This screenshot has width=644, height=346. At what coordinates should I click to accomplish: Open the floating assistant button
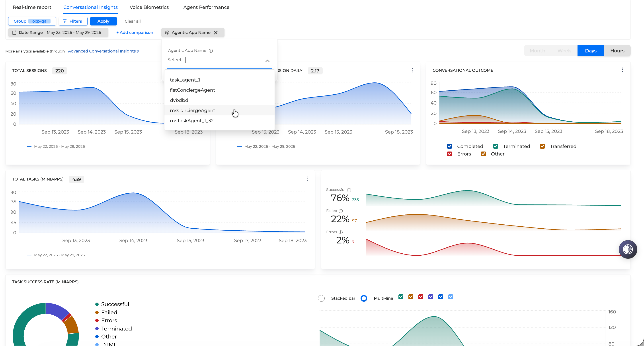click(x=628, y=249)
